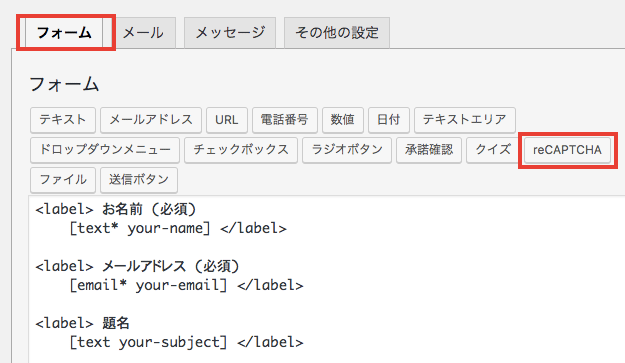This screenshot has height=363, width=625.
Task: Add a クイズ tag
Action: 493,150
